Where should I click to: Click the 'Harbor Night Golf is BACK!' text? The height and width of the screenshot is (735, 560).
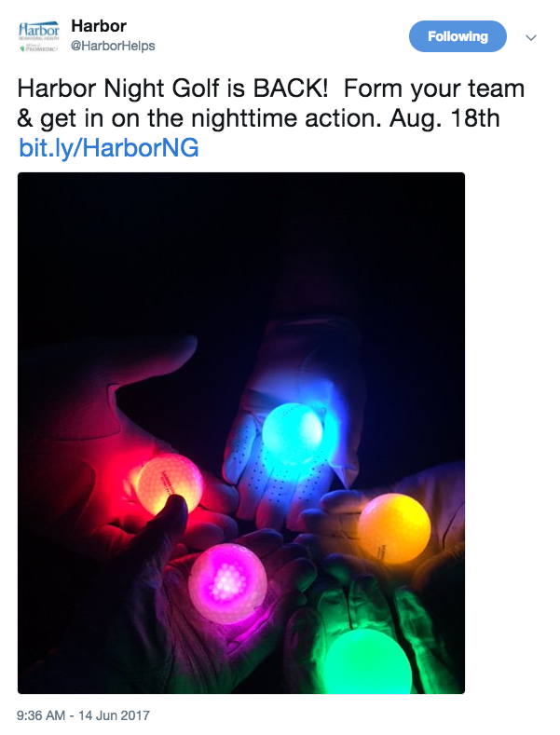pyautogui.click(x=173, y=88)
